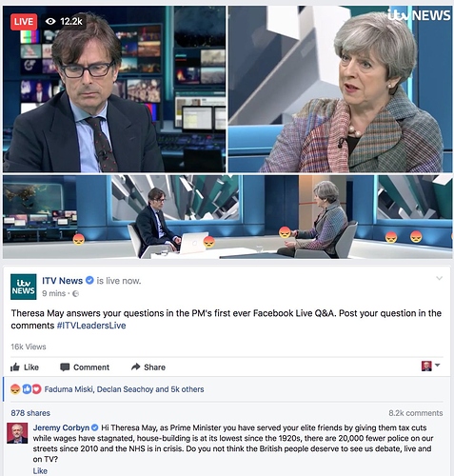Click Jeremy Corbyn's profile picture

17,433
